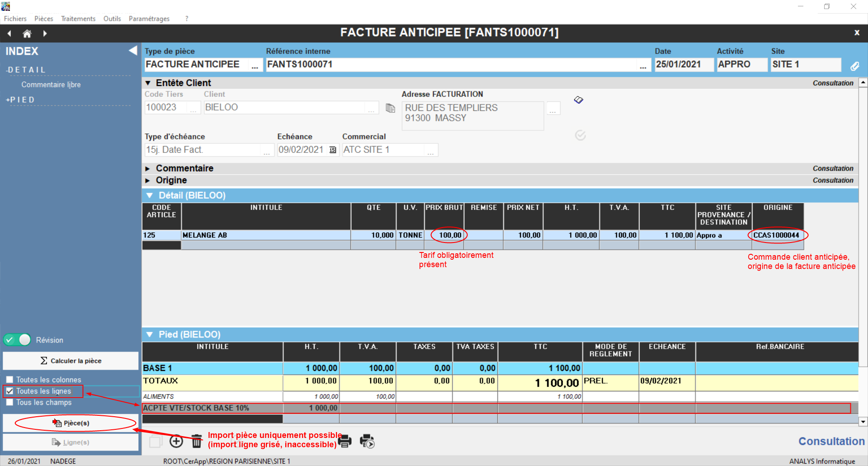Viewport: 868px width, 466px height.
Task: Check the Tous les champs checkbox
Action: (9, 402)
